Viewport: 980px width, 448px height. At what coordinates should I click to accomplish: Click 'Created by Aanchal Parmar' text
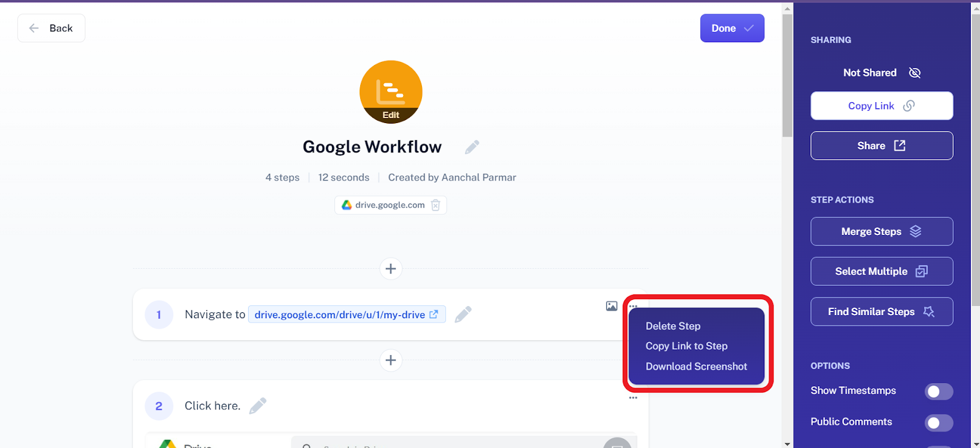click(452, 177)
